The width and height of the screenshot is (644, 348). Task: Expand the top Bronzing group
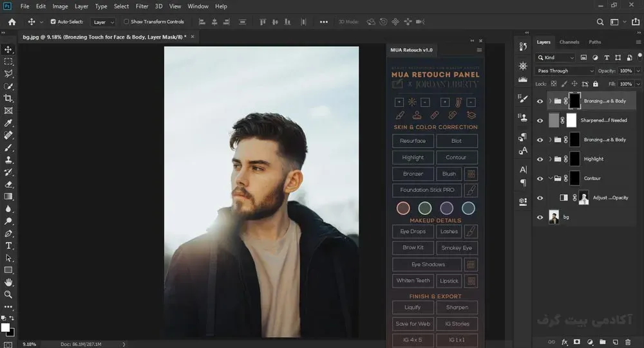pos(551,101)
